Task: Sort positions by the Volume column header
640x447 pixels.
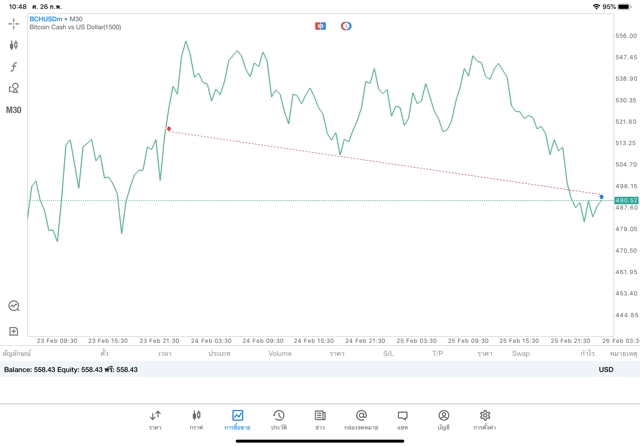Action: point(280,353)
